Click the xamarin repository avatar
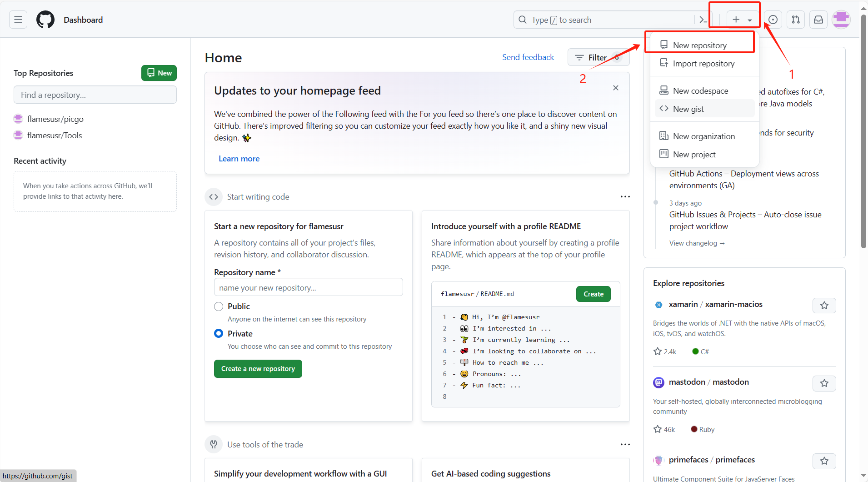This screenshot has width=868, height=482. pos(658,305)
